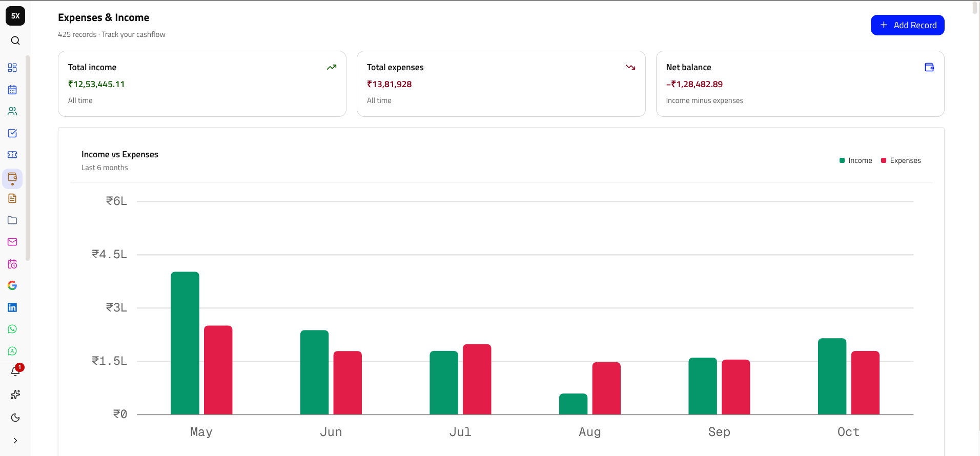Open the Google integration icon
The width and height of the screenshot is (980, 456).
point(12,285)
